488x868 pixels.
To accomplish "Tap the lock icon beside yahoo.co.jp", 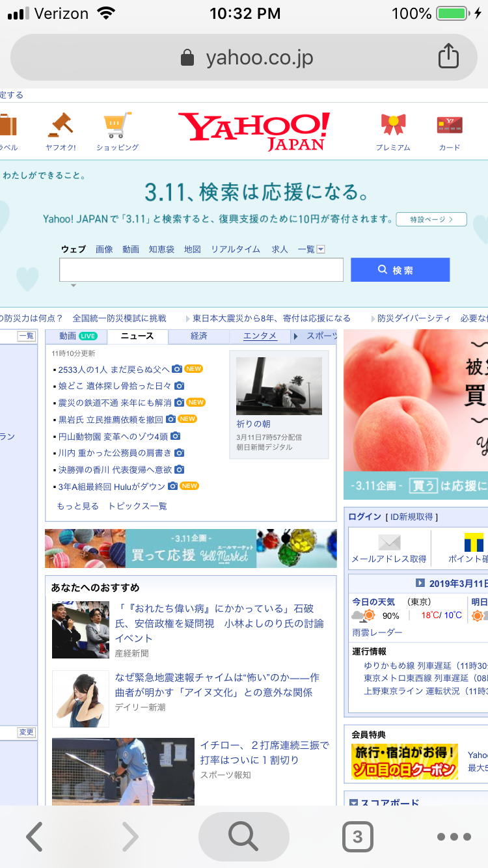I will 187,58.
